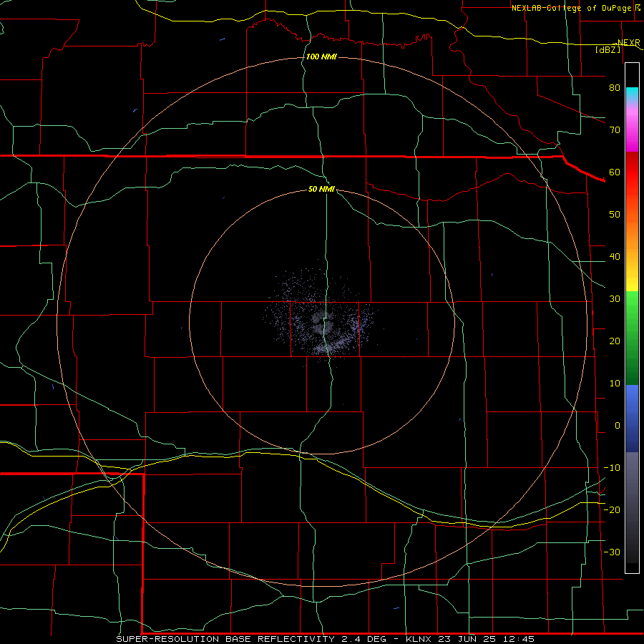
Task: Click the 70 value on the dBZ scale
Action: point(615,130)
